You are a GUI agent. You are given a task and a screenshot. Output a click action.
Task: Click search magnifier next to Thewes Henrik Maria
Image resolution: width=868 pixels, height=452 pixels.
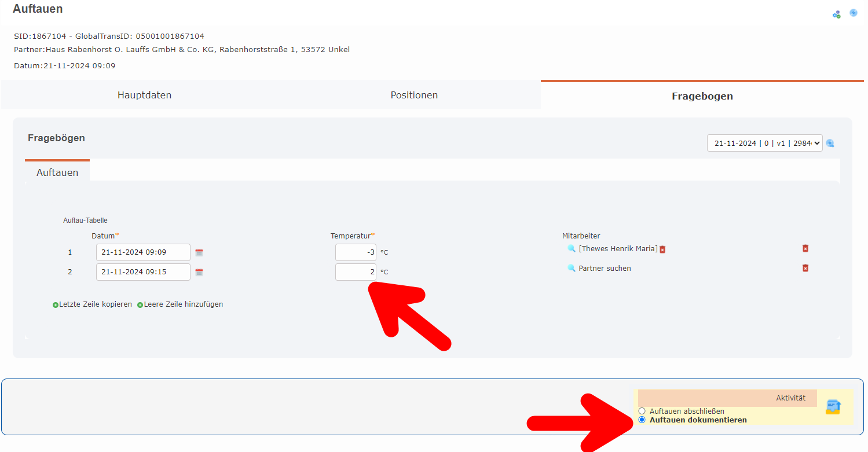pyautogui.click(x=572, y=248)
